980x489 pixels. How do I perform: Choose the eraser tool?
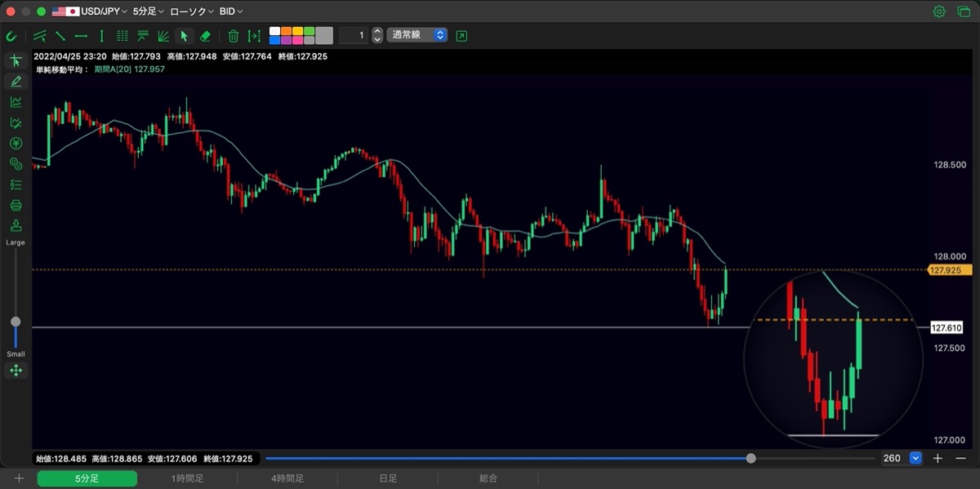point(205,36)
